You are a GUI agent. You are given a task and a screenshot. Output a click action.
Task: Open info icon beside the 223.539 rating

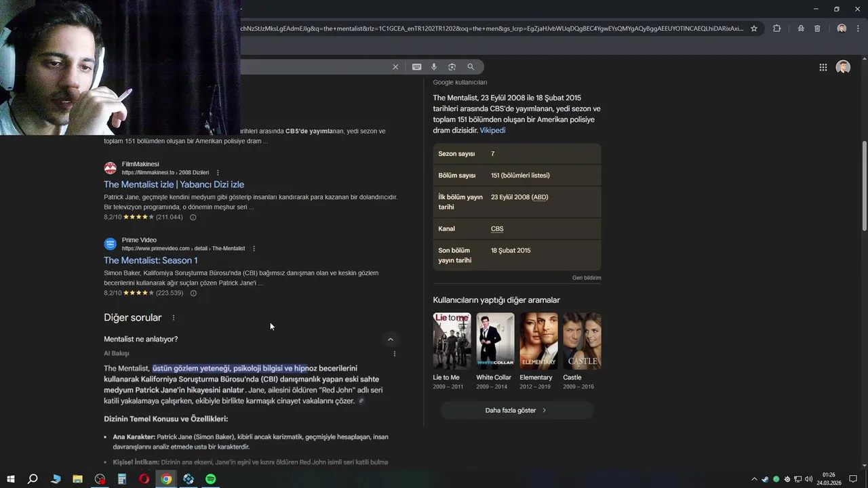tap(193, 293)
